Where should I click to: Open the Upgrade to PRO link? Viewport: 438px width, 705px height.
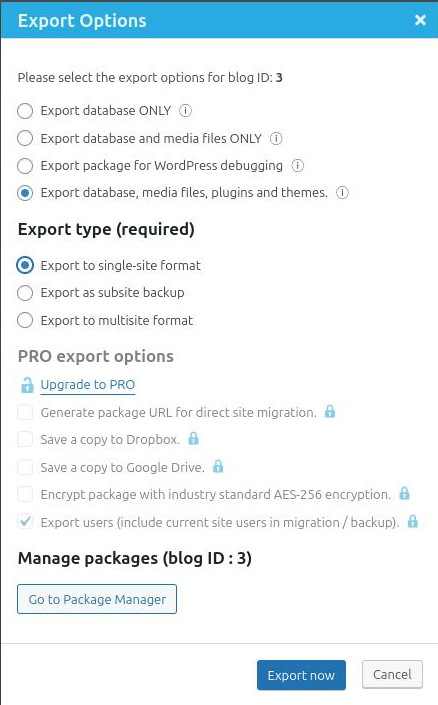(88, 385)
